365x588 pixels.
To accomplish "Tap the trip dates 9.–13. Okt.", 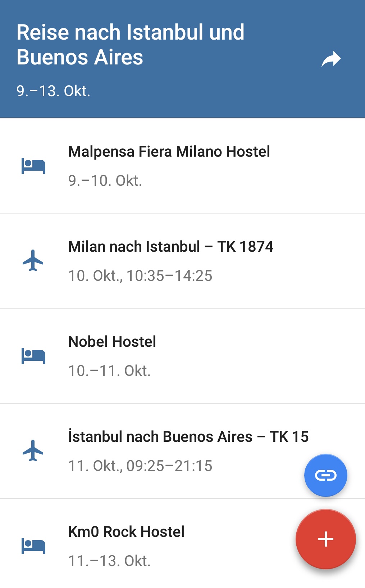I will [x=53, y=91].
